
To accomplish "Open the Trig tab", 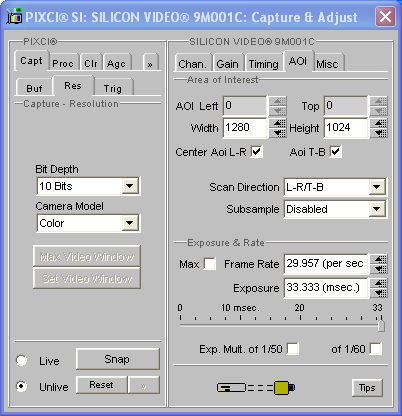I will [113, 88].
